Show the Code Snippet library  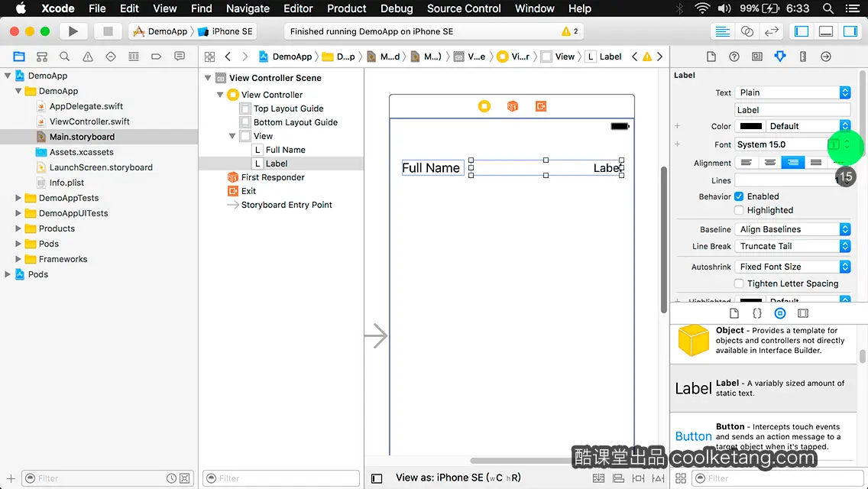[x=756, y=313]
